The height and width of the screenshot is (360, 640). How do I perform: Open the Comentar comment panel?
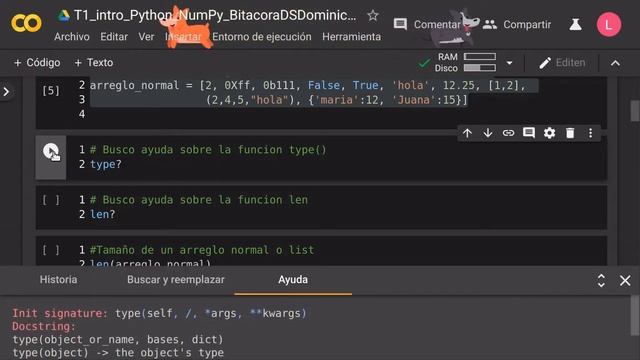427,24
